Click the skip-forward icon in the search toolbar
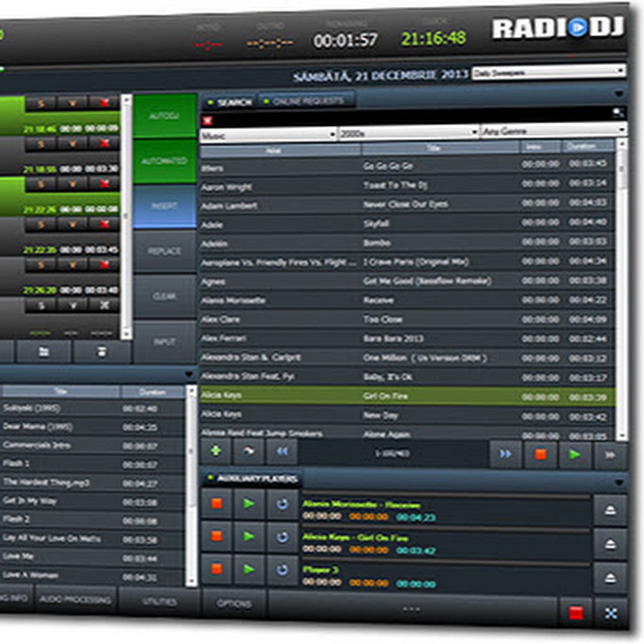Viewport: 644px width, 644px height. coord(610,455)
